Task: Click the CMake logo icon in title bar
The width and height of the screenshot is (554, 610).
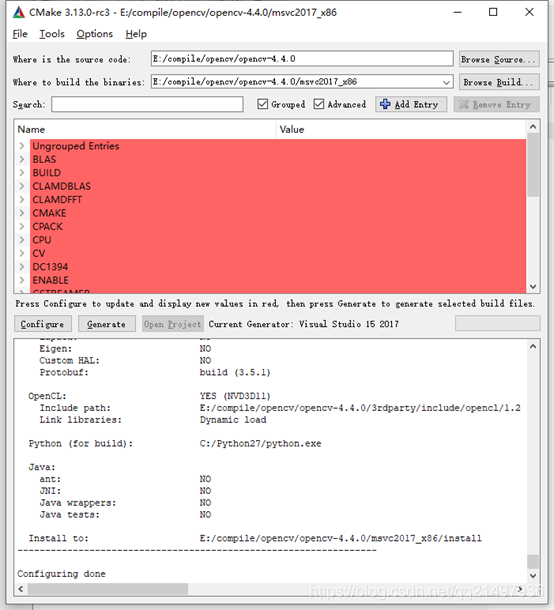Action: (x=19, y=12)
